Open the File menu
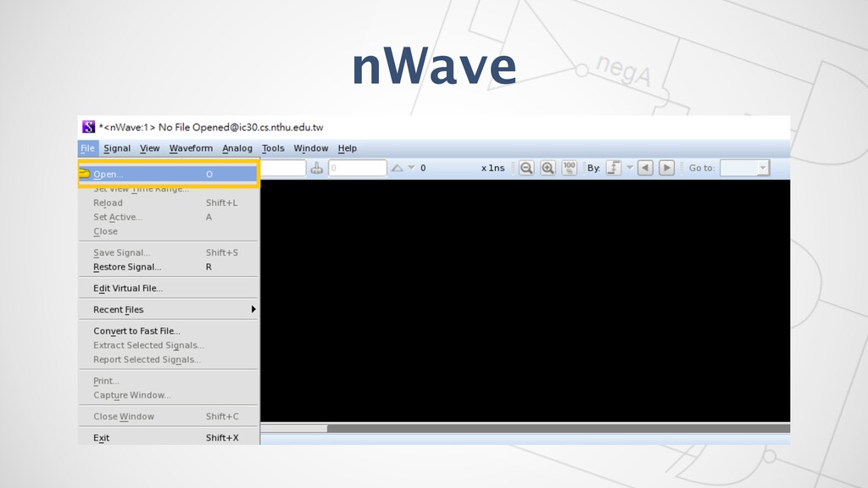This screenshot has width=868, height=488. 87,148
